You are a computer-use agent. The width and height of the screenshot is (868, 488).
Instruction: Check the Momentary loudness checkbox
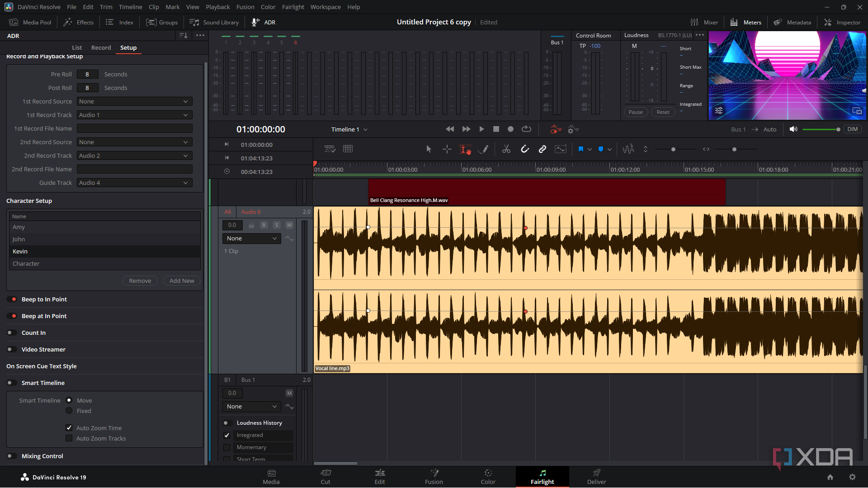click(x=227, y=447)
